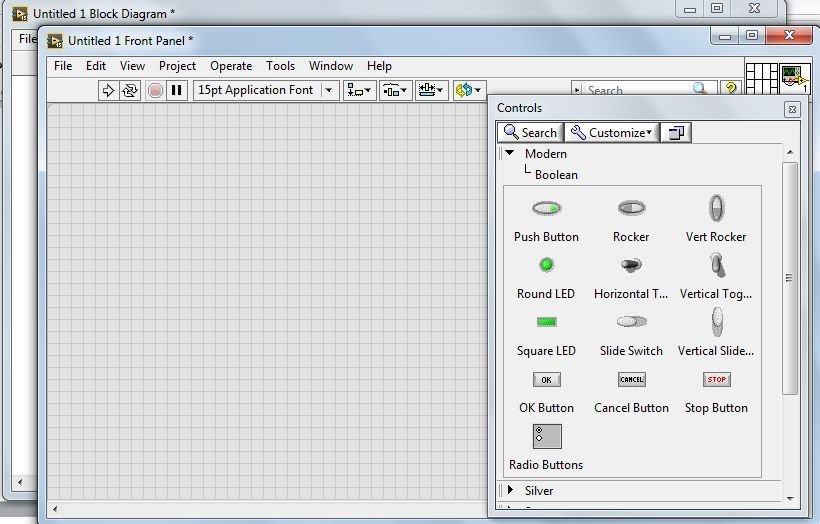Collapse the Modern palette category
This screenshot has width=820, height=524.
pos(510,153)
